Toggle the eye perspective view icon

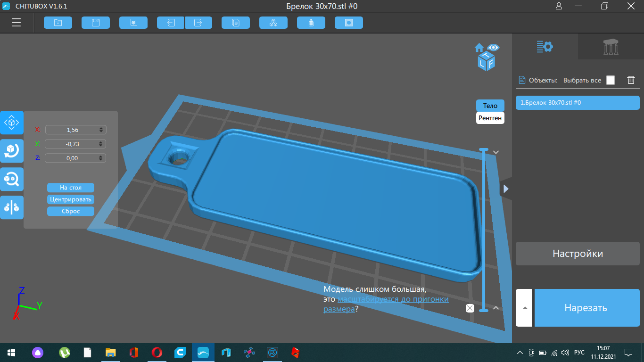point(493,47)
